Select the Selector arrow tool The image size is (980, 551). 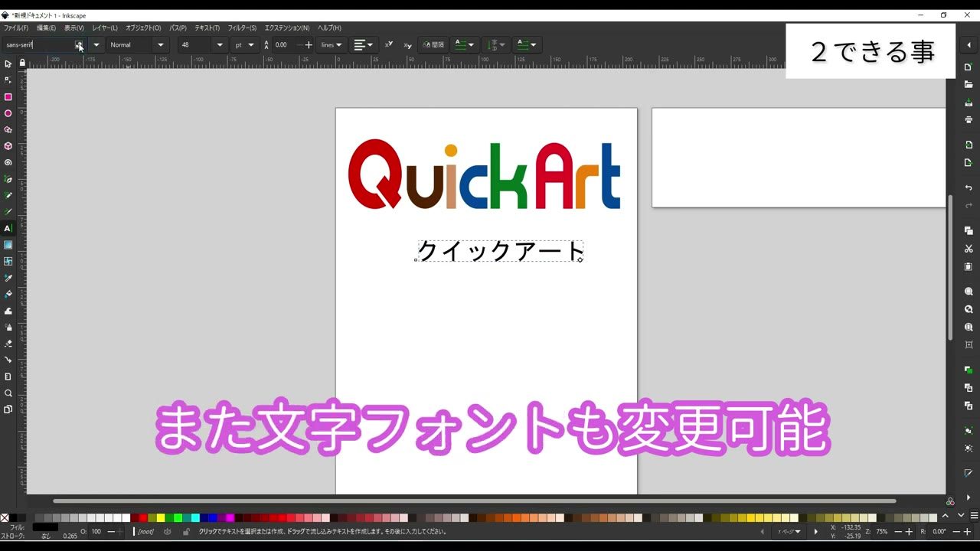click(8, 64)
